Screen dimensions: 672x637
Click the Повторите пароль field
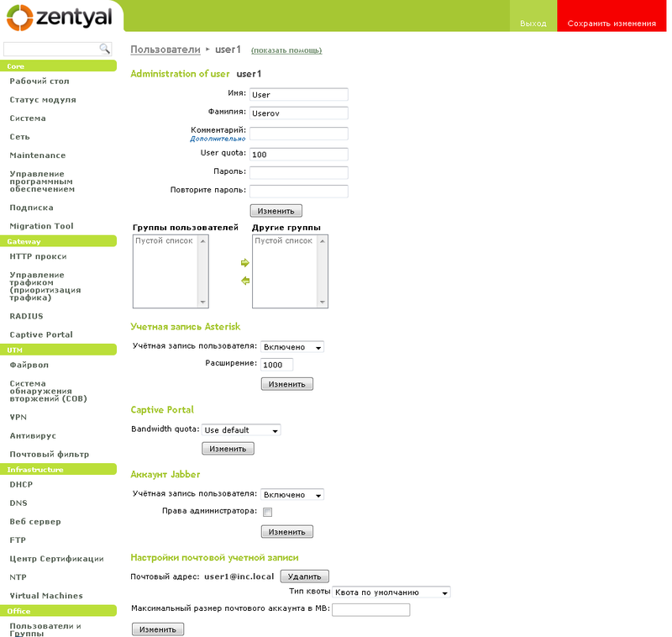[x=299, y=192]
